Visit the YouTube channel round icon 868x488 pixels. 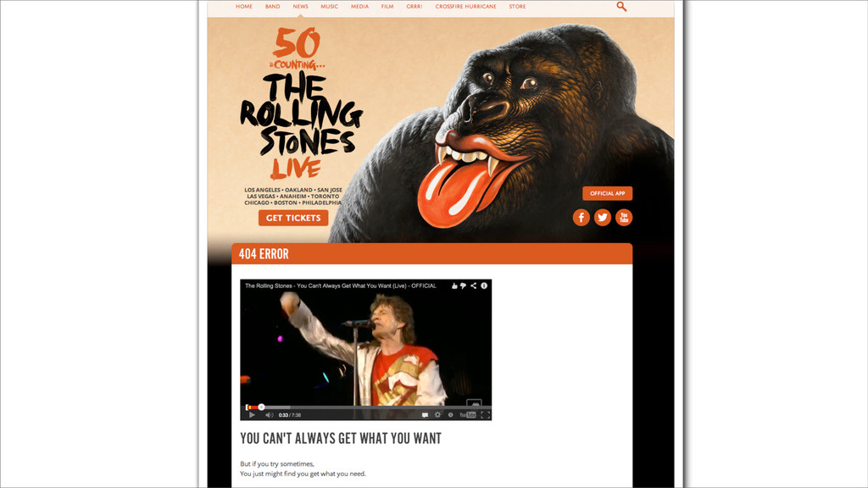pyautogui.click(x=624, y=218)
